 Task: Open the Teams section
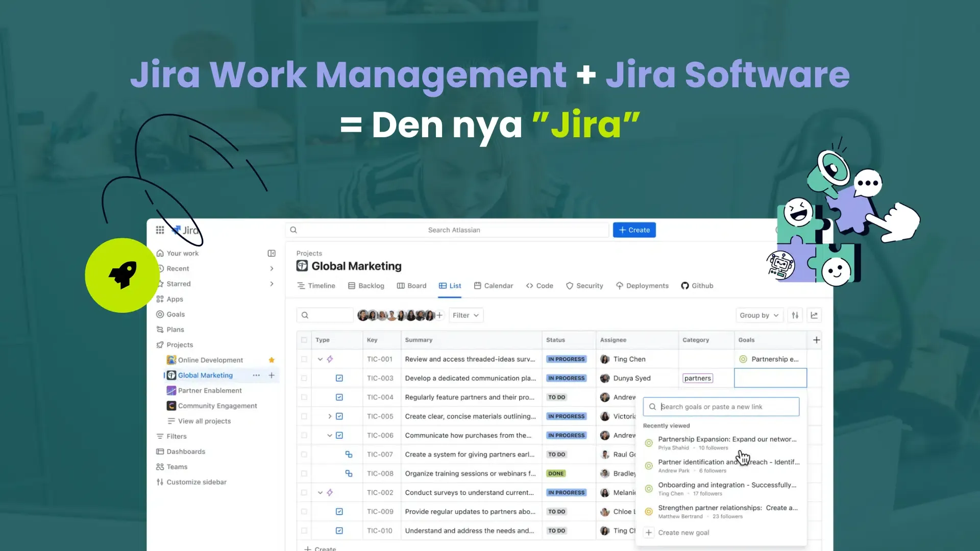click(177, 466)
